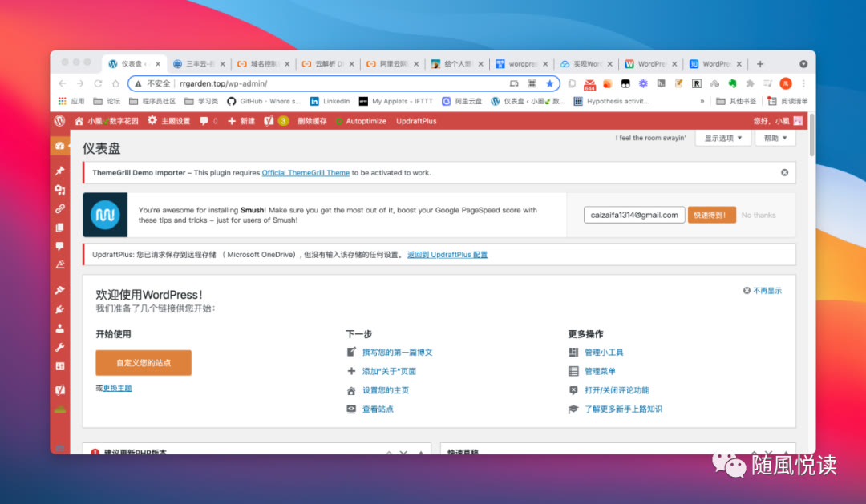
Task: Open the 您好, 小風 account menu
Action: 778,121
